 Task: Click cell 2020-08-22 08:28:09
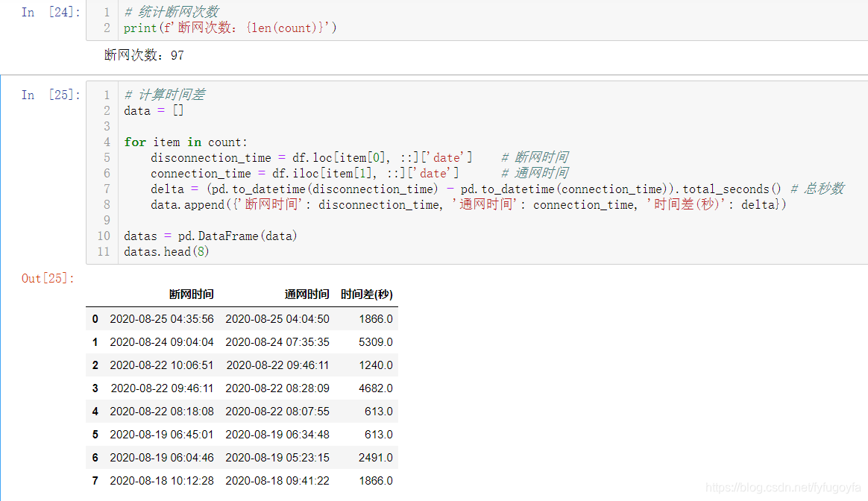(x=277, y=388)
